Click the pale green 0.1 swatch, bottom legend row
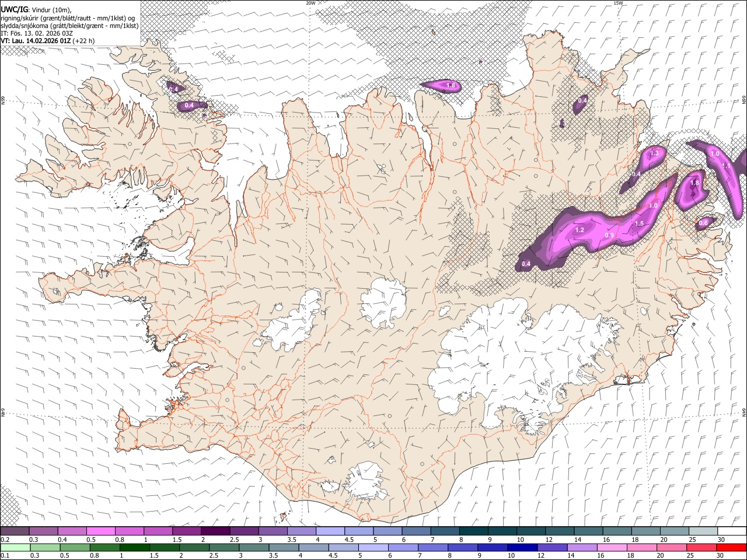 click(15, 547)
